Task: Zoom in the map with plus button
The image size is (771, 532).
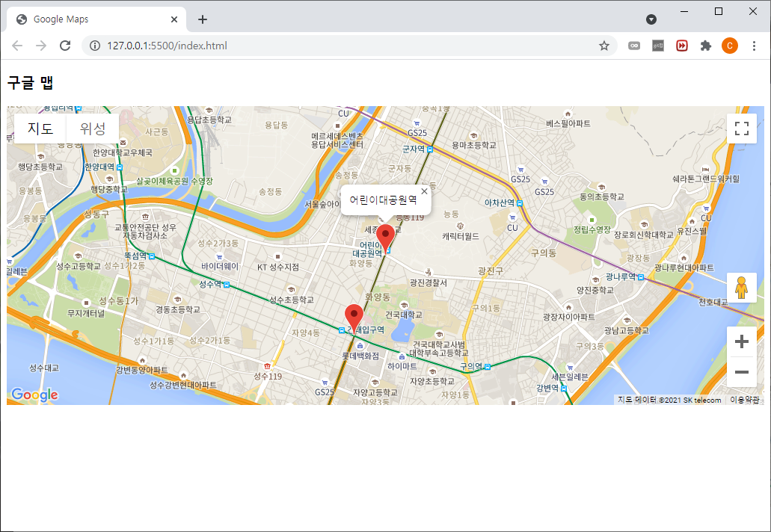Action: pos(742,341)
